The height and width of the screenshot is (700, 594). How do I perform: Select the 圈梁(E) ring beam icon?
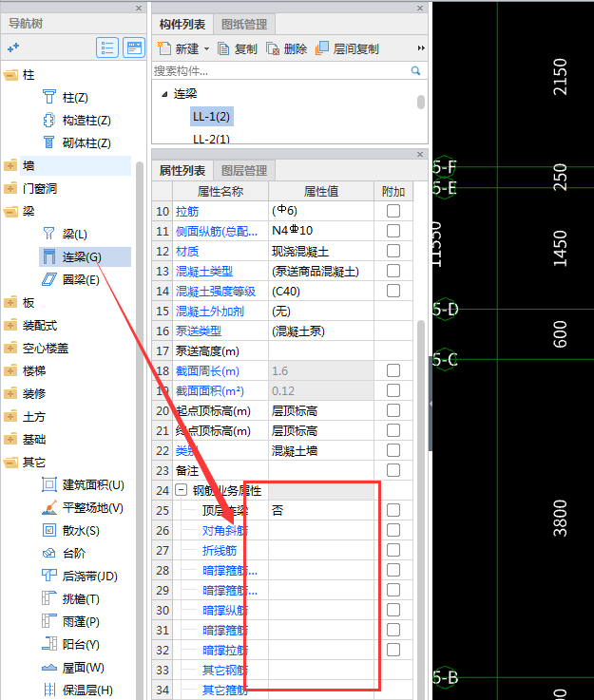49,279
